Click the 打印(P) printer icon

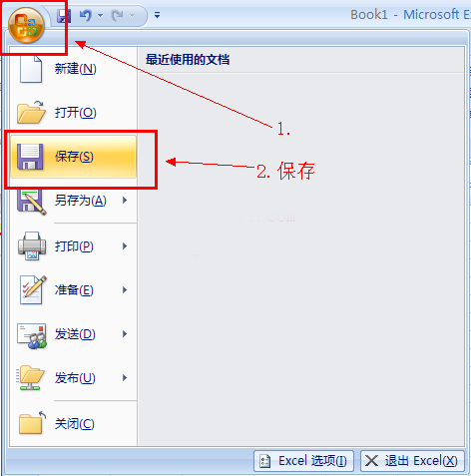(x=32, y=246)
